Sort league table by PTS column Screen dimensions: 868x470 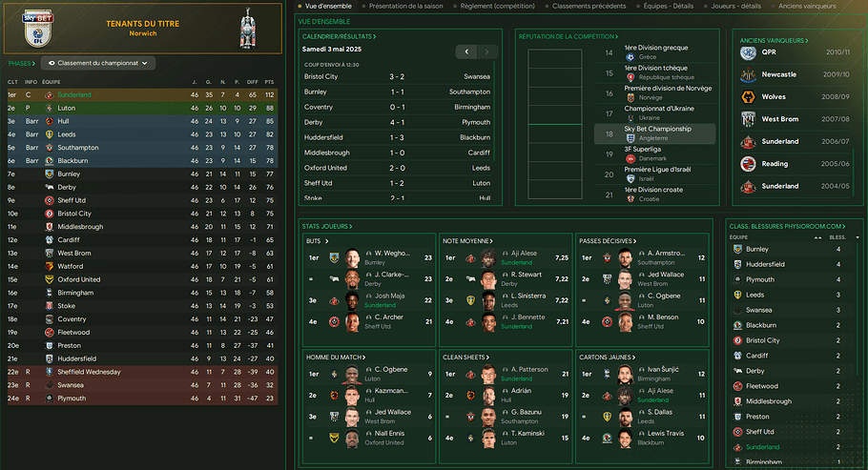(x=269, y=82)
